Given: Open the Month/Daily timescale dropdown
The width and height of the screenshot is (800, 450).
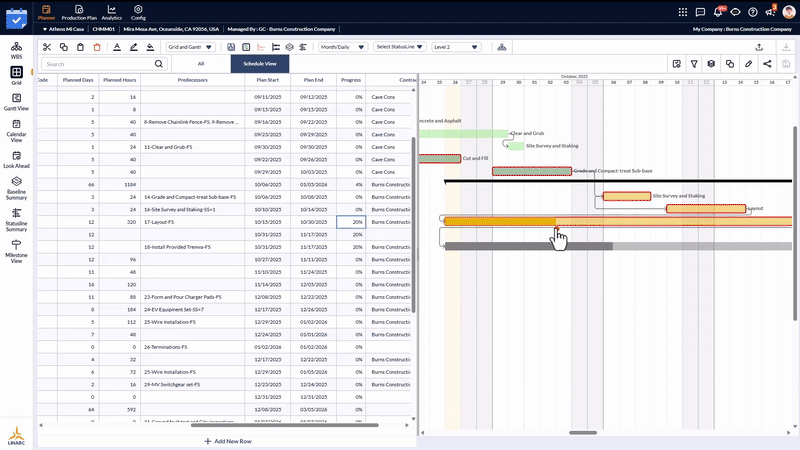Looking at the screenshot, I should [x=342, y=47].
